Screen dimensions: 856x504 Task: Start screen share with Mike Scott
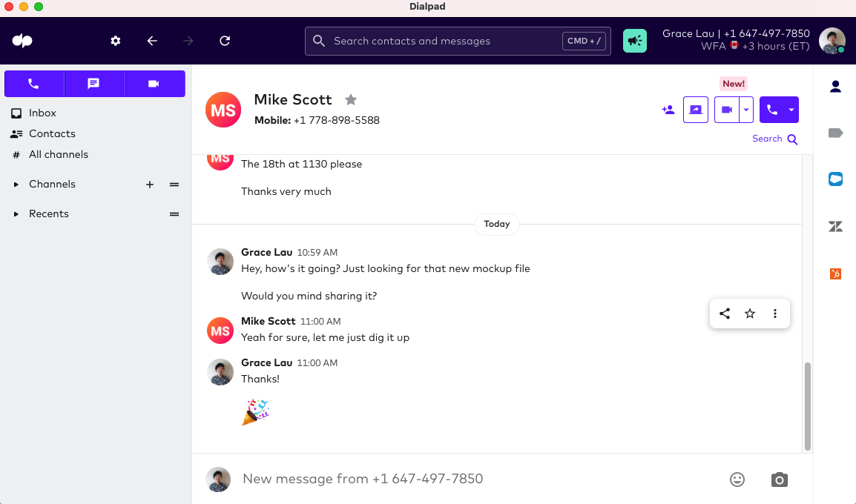click(x=696, y=110)
